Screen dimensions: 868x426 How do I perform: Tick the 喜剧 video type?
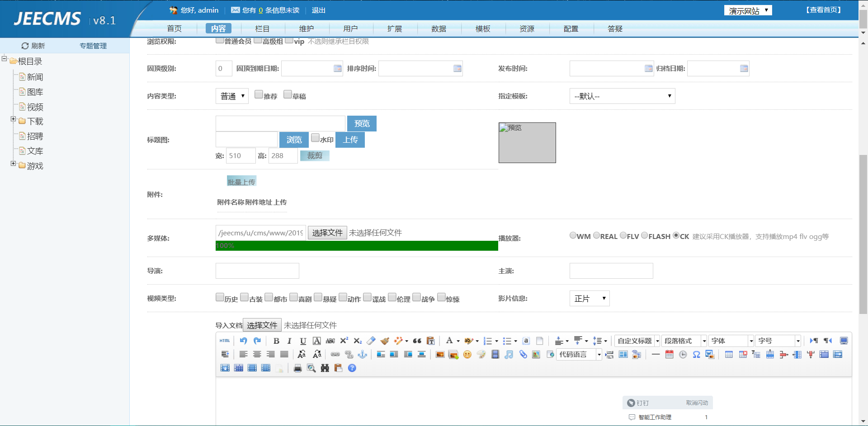(294, 297)
